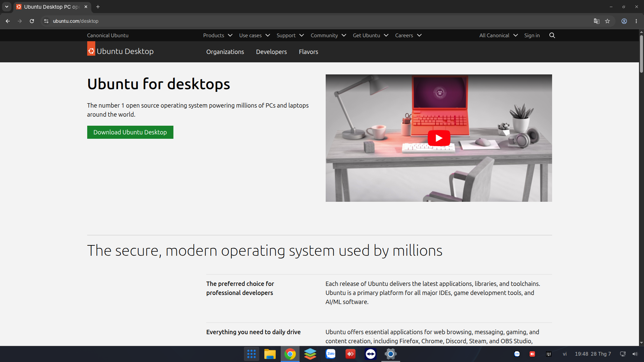
Task: Open the taskbar application launcher grid
Action: [252, 354]
